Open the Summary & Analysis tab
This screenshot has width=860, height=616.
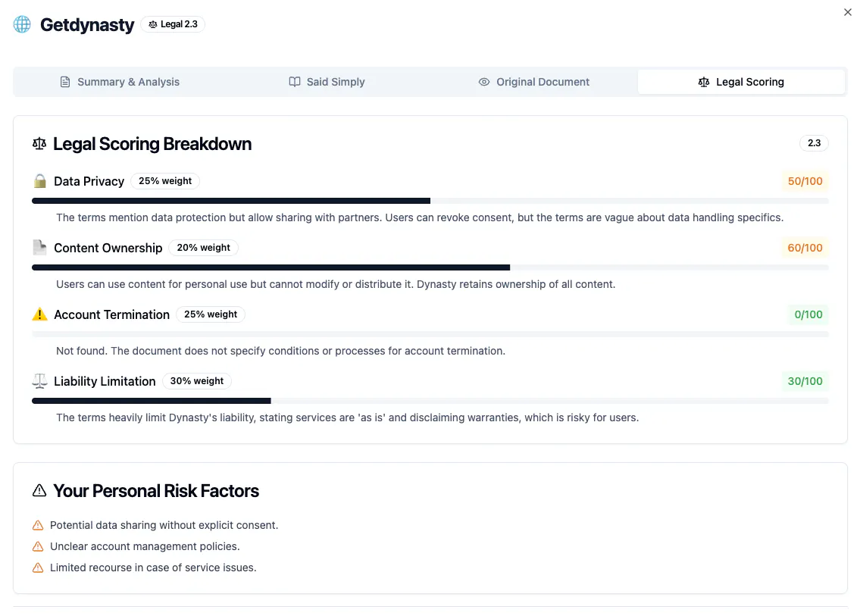click(x=119, y=82)
